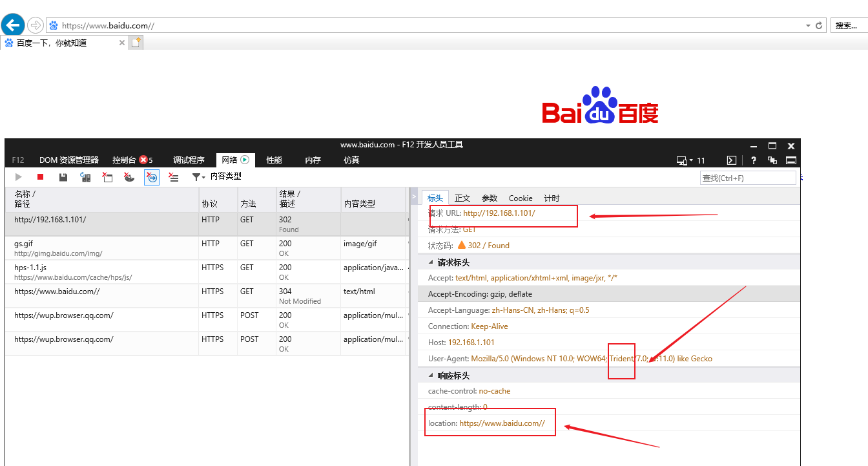Stop network capture with red square
This screenshot has width=868, height=466.
(40, 177)
